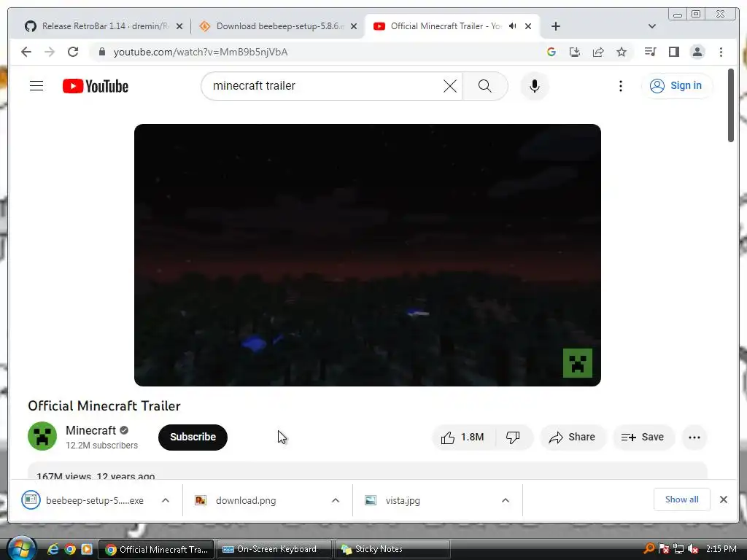Launch Chrome from quick launch
This screenshot has height=560, width=747.
click(70, 549)
